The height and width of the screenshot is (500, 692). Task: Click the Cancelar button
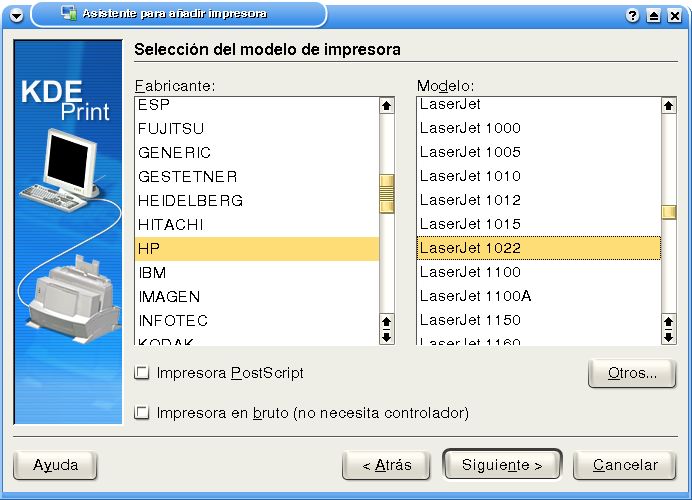[x=625, y=465]
